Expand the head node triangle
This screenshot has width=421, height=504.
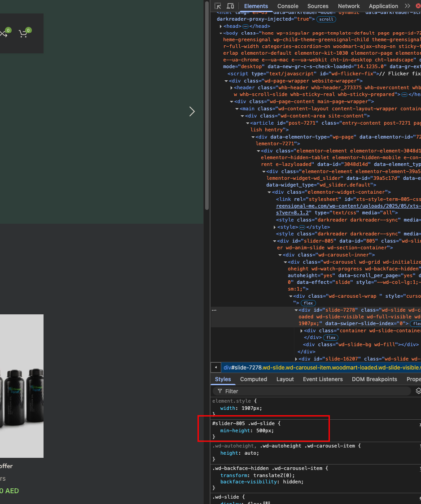pyautogui.click(x=221, y=26)
